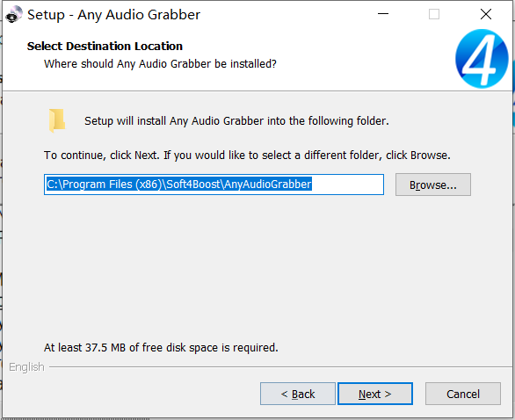Click inside the destination path field
515x420 pixels.
[x=214, y=185]
